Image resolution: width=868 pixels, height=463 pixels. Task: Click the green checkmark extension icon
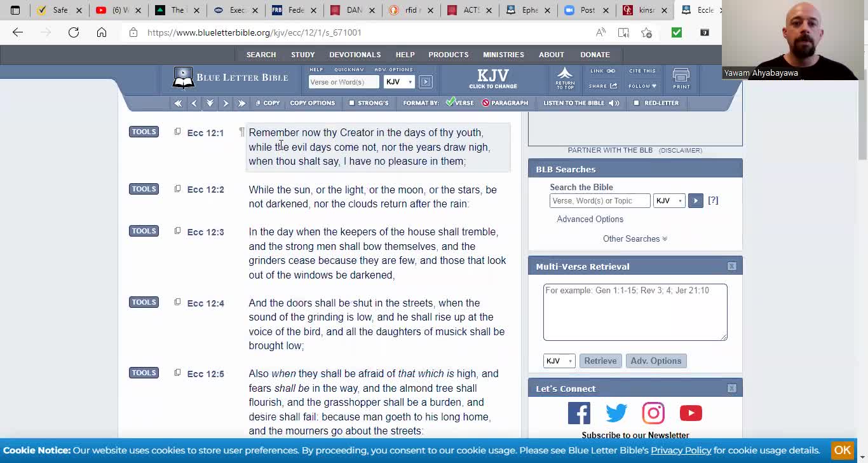(x=676, y=32)
